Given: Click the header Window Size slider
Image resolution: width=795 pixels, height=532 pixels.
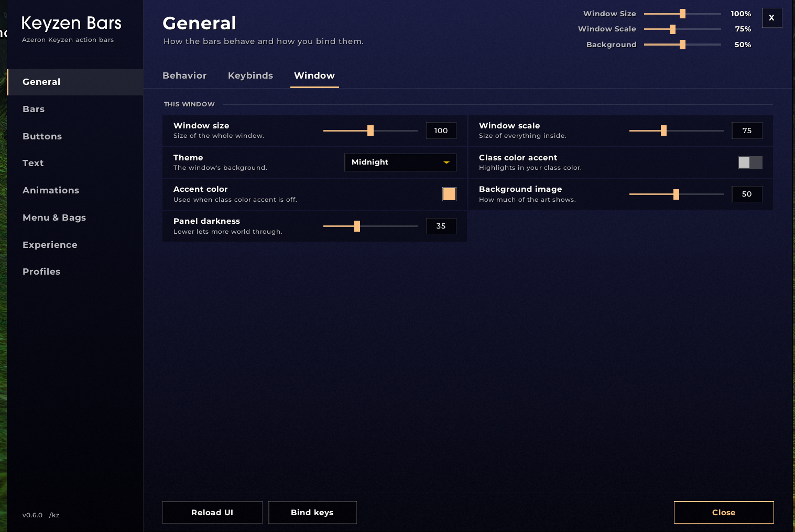Looking at the screenshot, I should tap(682, 14).
